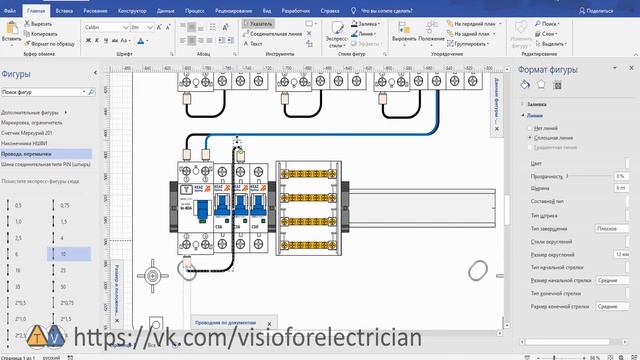
Task: Click the Paste (Вставить) icon
Action: pos(11,28)
